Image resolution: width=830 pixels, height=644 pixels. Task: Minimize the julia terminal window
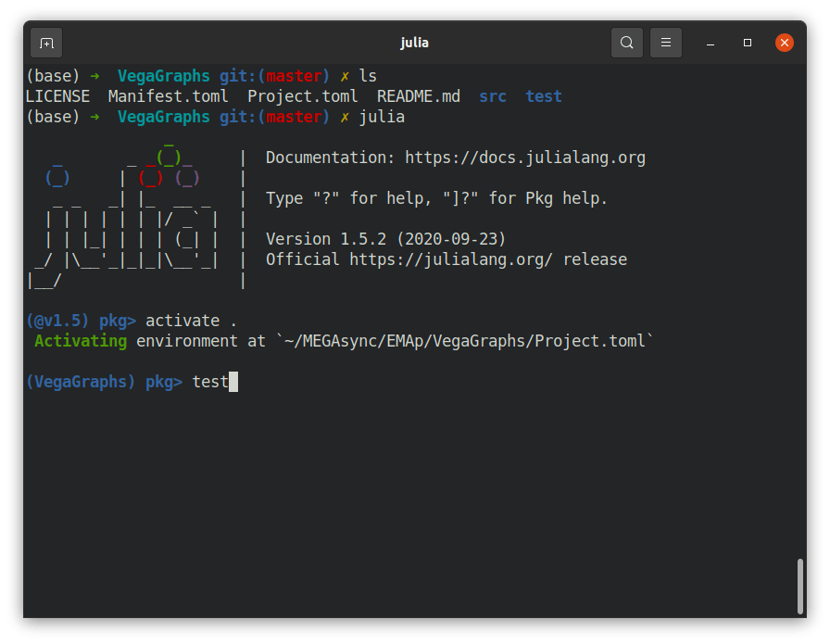tap(711, 43)
